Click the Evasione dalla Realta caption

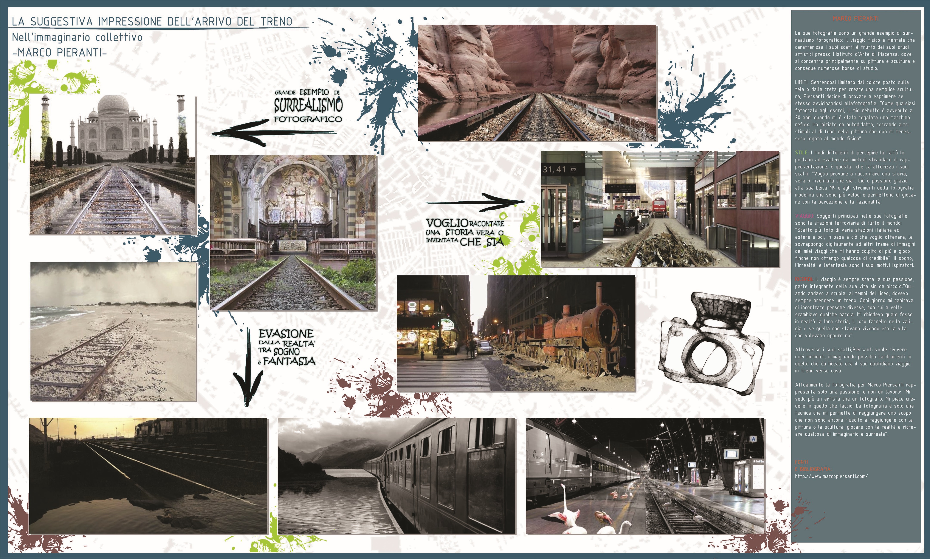[287, 347]
